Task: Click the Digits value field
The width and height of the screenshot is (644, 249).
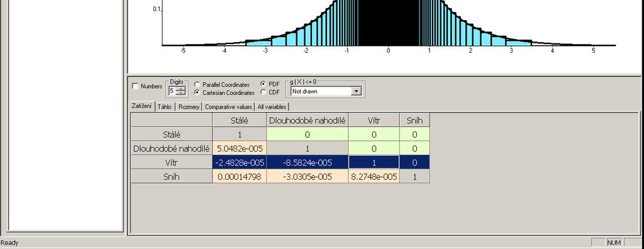Action: pos(172,91)
